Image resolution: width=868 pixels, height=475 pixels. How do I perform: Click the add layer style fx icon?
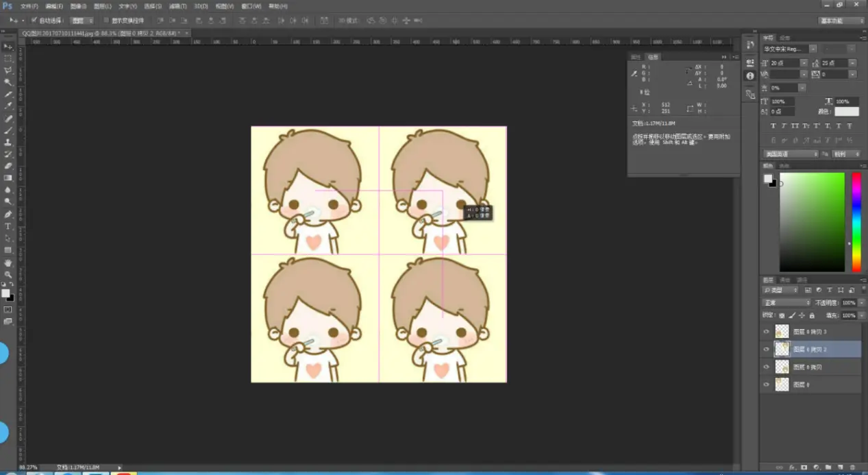(x=792, y=467)
